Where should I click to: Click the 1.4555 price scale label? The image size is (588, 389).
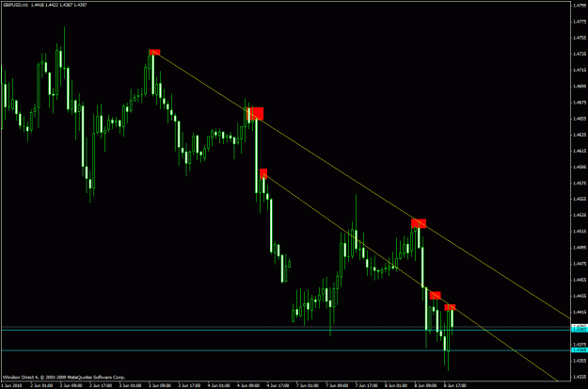click(x=579, y=200)
